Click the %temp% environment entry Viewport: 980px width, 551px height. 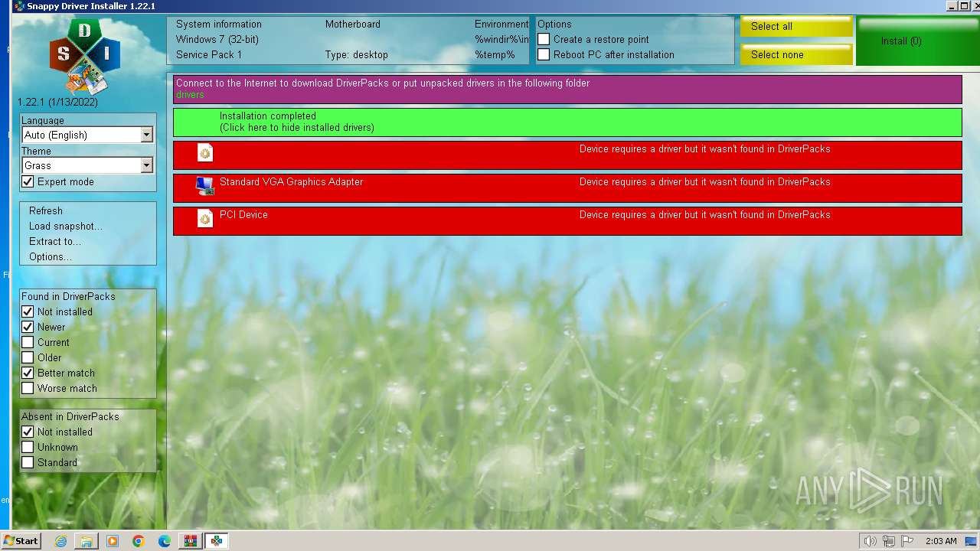[x=495, y=54]
